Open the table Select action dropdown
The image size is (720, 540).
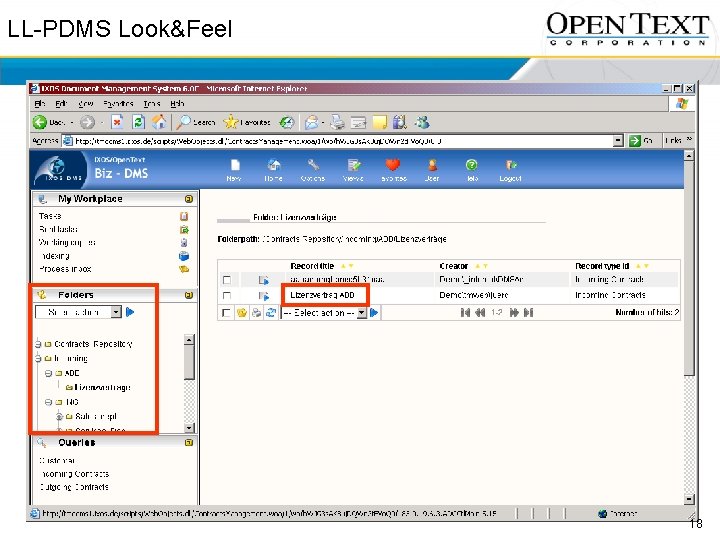pyautogui.click(x=362, y=313)
